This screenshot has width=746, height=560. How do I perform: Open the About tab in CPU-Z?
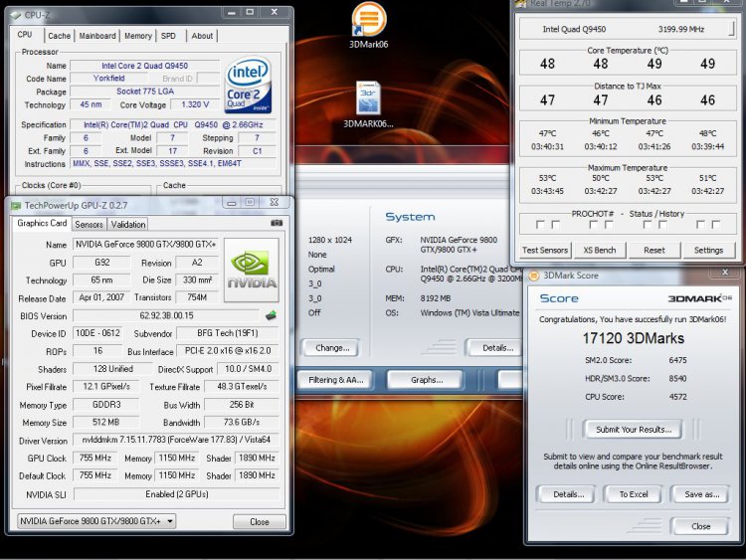tap(202, 36)
